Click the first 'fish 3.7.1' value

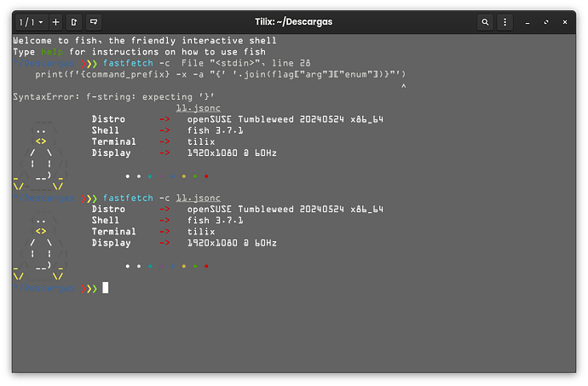216,130
